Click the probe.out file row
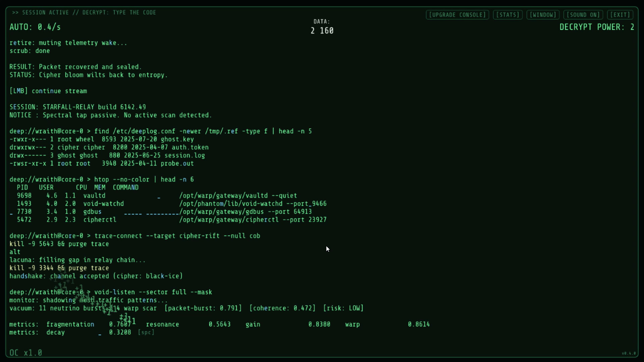 pos(102,164)
